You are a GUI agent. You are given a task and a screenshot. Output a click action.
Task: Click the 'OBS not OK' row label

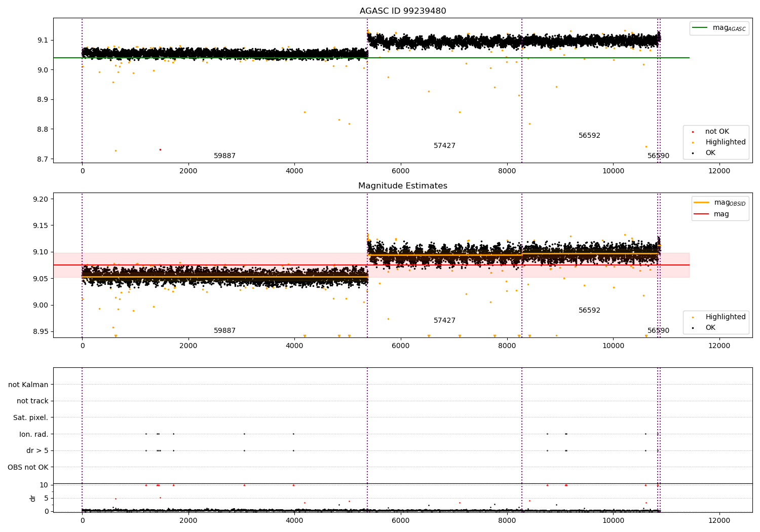click(x=28, y=467)
